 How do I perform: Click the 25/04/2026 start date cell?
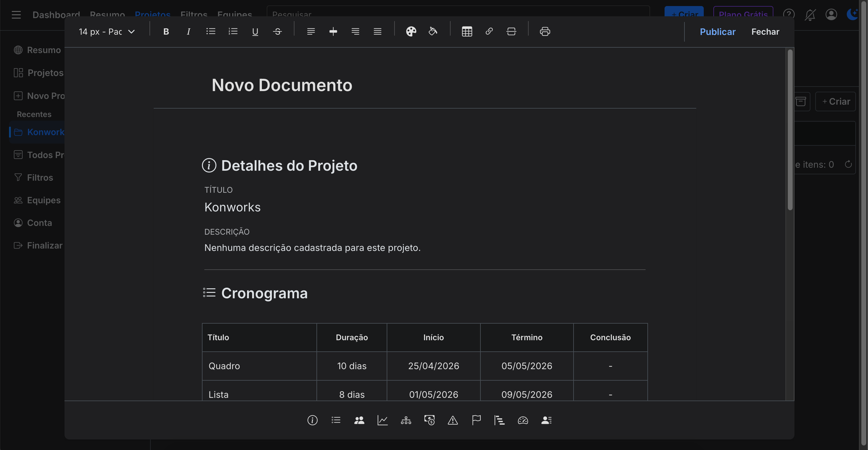tap(434, 366)
